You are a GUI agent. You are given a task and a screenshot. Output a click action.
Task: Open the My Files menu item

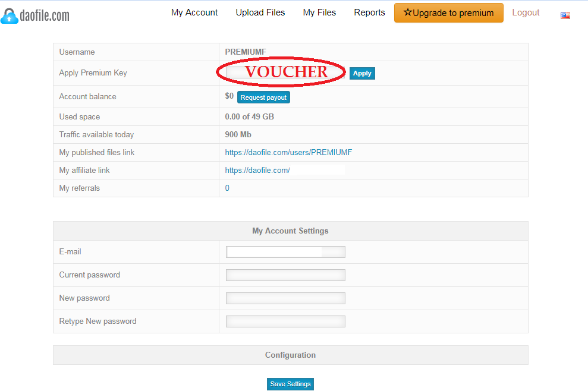pos(319,12)
